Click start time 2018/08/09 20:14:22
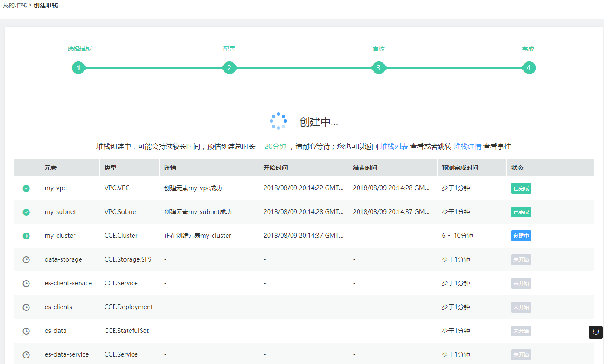 click(304, 188)
